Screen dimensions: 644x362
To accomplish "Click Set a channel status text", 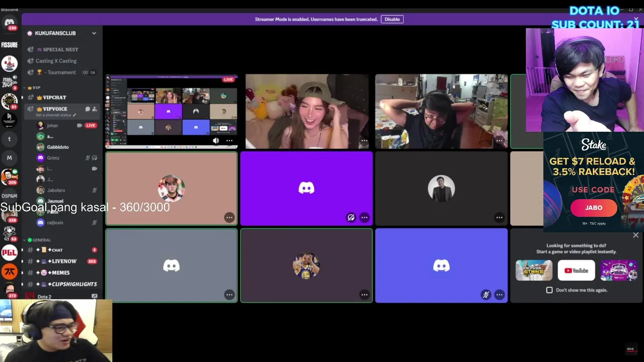I will (53, 115).
